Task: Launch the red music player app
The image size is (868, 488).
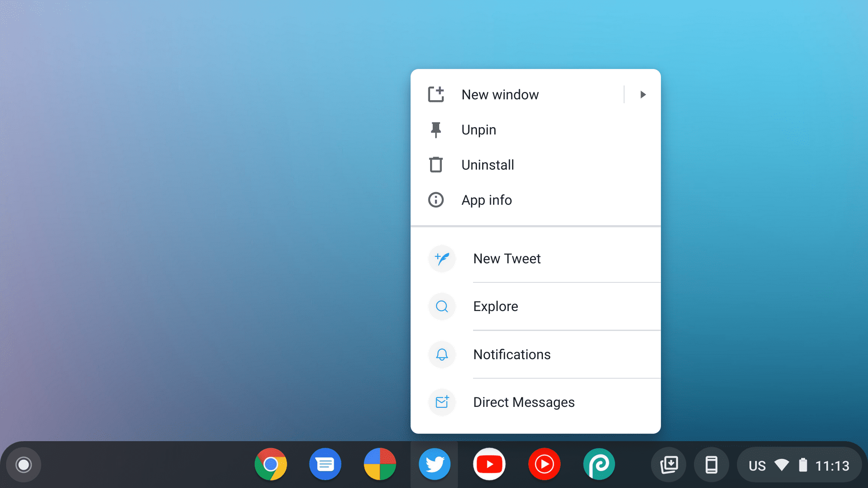Action: click(544, 464)
